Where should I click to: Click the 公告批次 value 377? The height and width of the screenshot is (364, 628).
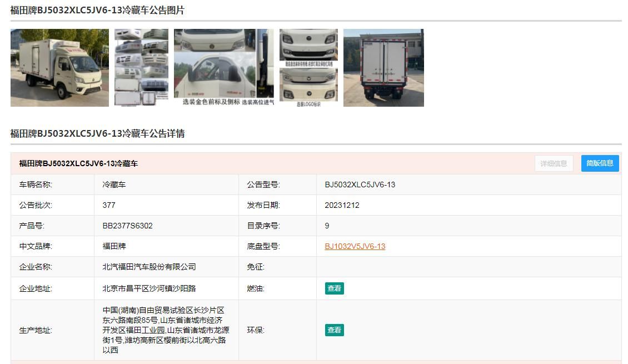tap(109, 205)
